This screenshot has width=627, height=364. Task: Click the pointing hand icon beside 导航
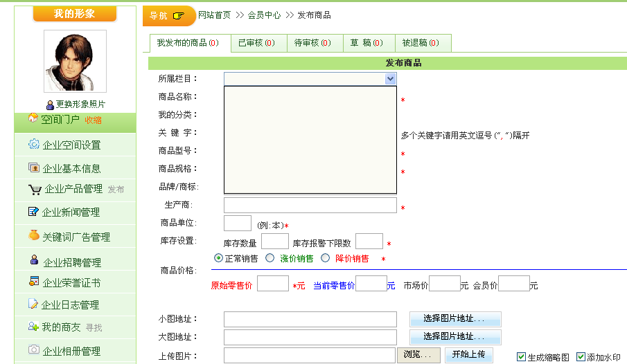pos(178,16)
